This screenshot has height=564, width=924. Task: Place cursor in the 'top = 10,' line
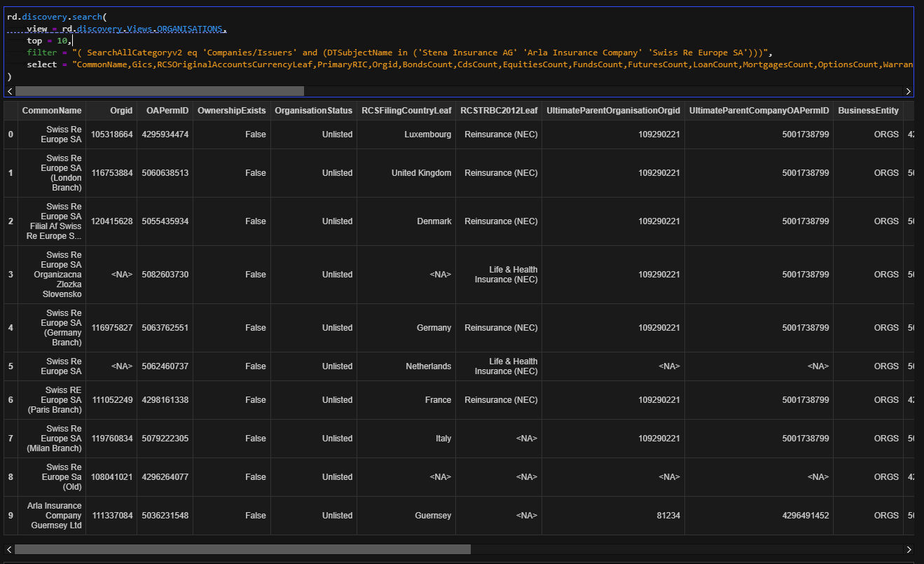49,41
